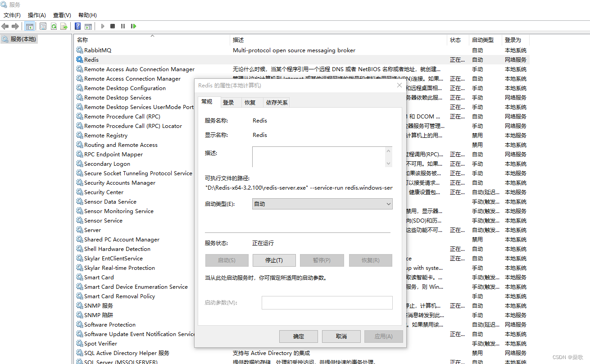Click the gear icon beside SNMP 陷阱

(80, 315)
